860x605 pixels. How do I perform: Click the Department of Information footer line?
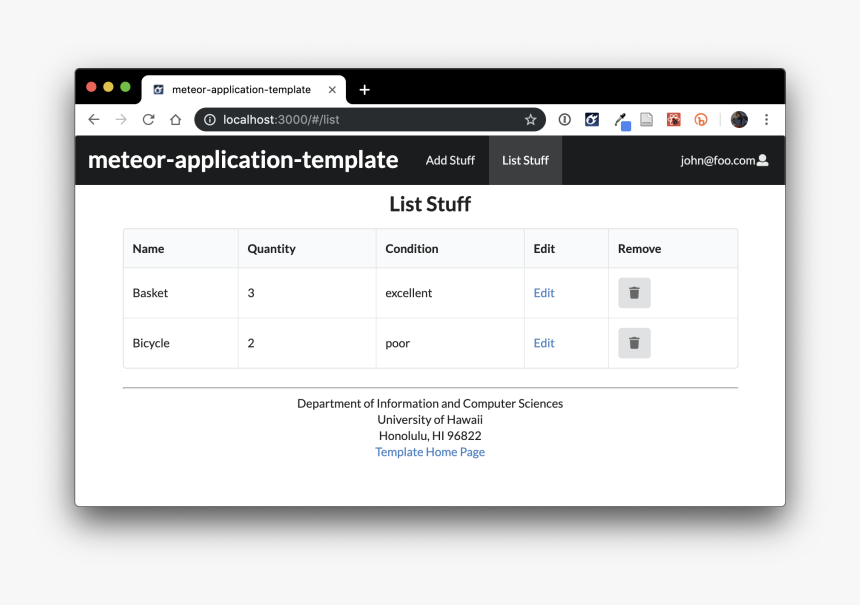click(x=430, y=404)
